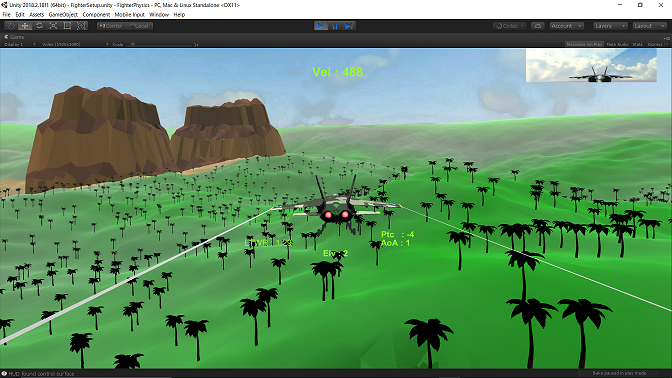Click the 'AoA : 1' HUD text
This screenshot has height=378, width=672.
(395, 243)
